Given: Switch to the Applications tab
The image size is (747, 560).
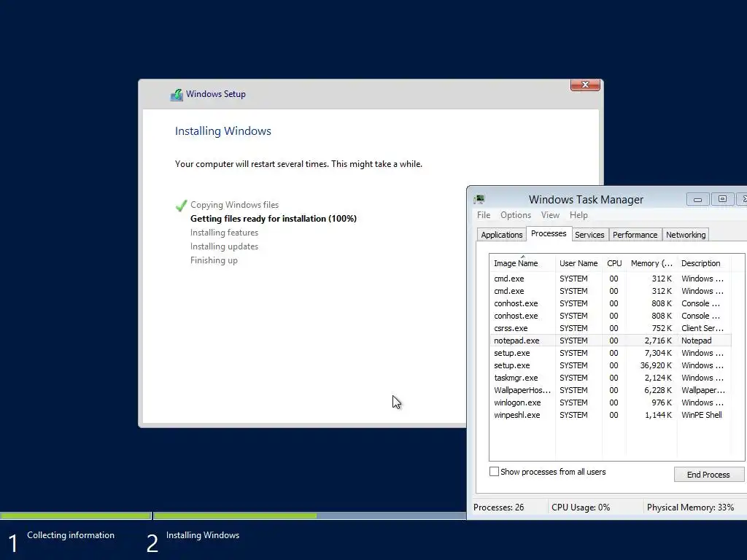Looking at the screenshot, I should (x=502, y=235).
